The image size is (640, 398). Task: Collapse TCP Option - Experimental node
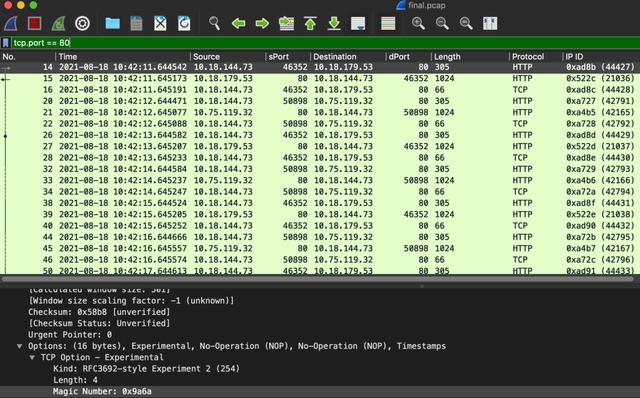pos(32,357)
